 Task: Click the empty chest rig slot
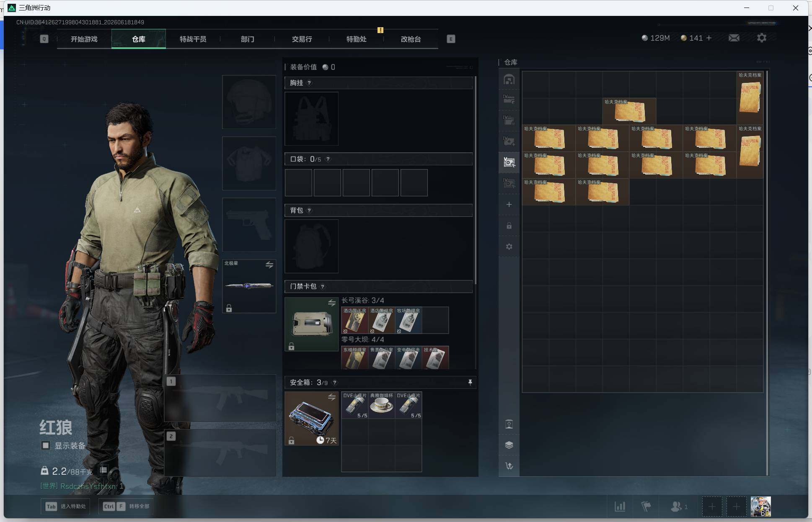(311, 119)
